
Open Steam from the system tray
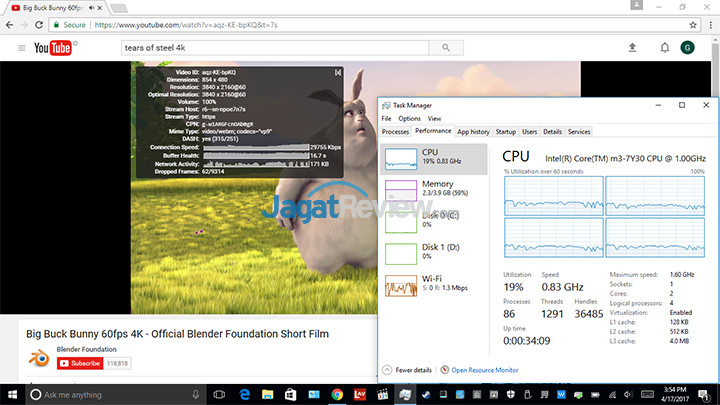(426, 394)
